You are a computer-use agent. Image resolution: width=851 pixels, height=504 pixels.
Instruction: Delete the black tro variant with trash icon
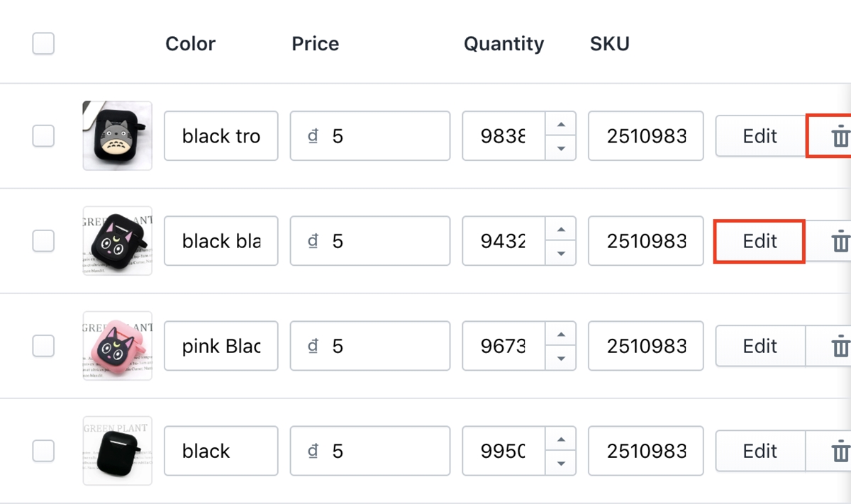[840, 135]
